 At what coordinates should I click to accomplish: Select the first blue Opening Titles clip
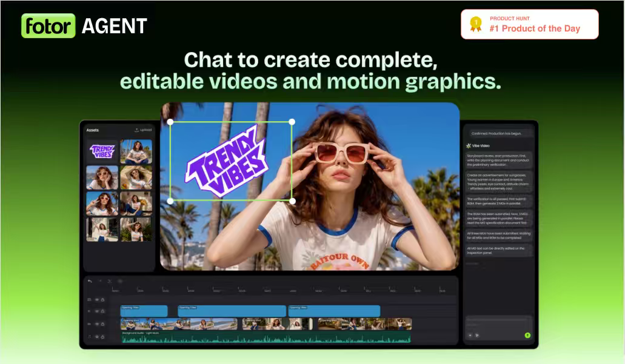pyautogui.click(x=144, y=311)
